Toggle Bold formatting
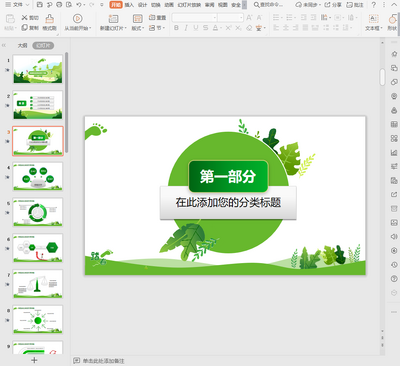The height and width of the screenshot is (366, 400). click(176, 28)
